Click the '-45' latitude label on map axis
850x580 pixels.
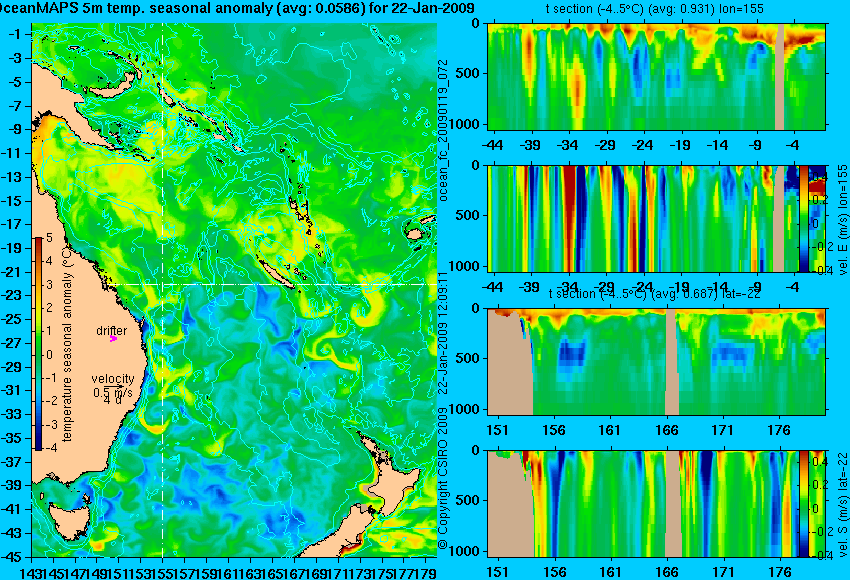click(x=13, y=557)
